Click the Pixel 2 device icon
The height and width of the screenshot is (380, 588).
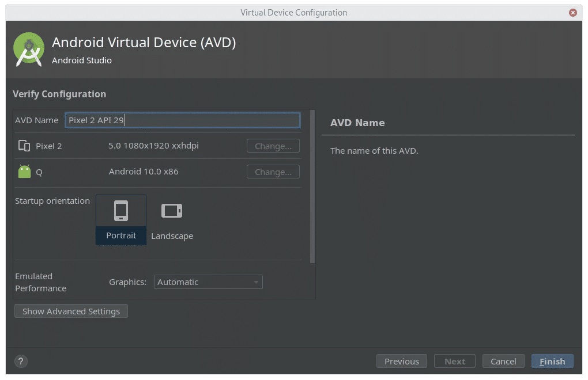[x=24, y=146]
